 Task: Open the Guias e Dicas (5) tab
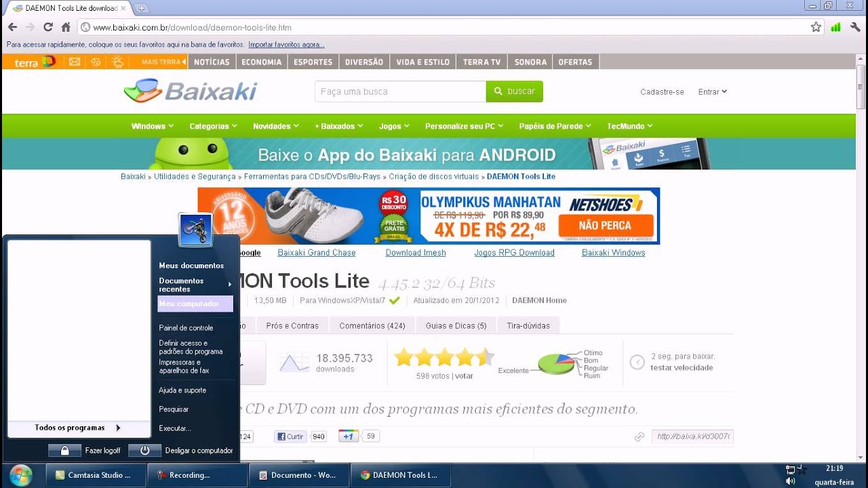click(x=456, y=325)
